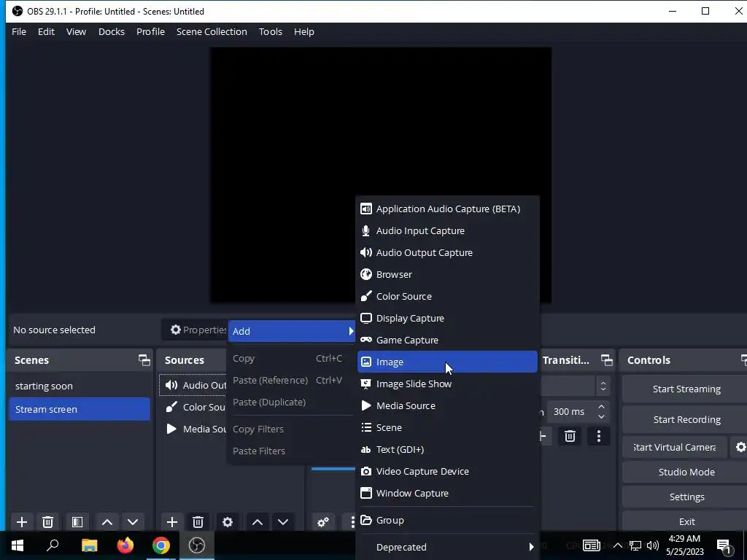Viewport: 747px width, 560px height.
Task: Add an Image Slide Show source
Action: coord(447,384)
